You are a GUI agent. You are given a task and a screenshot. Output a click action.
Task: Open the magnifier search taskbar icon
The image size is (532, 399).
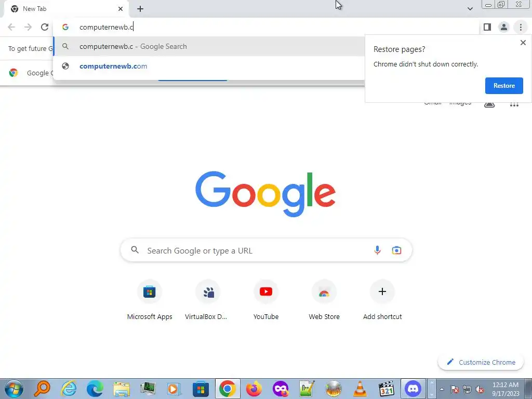coord(43,389)
